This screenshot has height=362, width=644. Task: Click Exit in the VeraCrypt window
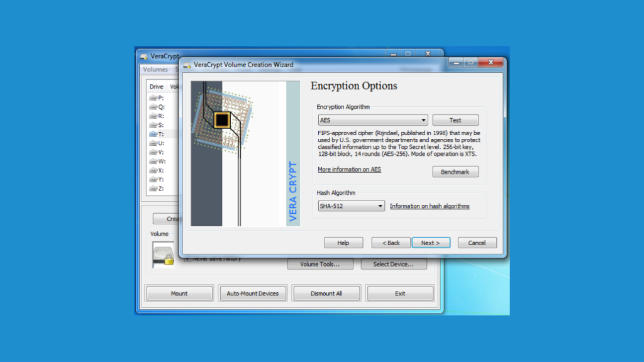(400, 293)
